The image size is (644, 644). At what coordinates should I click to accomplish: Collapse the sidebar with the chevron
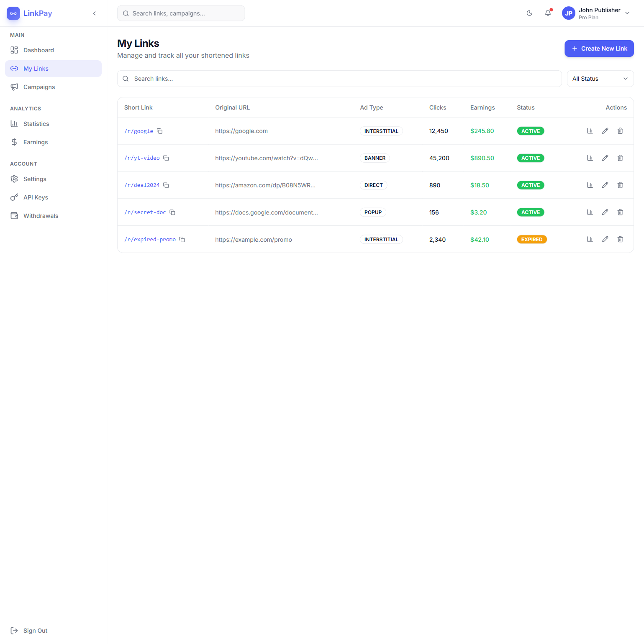click(95, 13)
